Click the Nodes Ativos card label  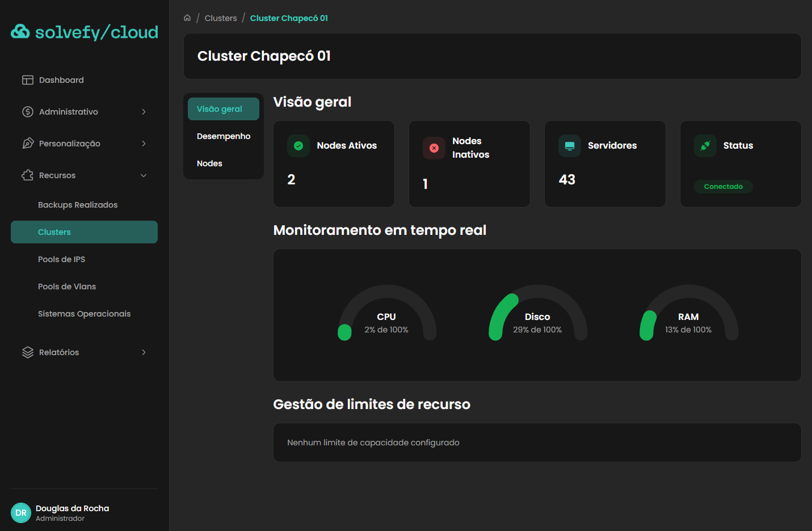tap(347, 146)
